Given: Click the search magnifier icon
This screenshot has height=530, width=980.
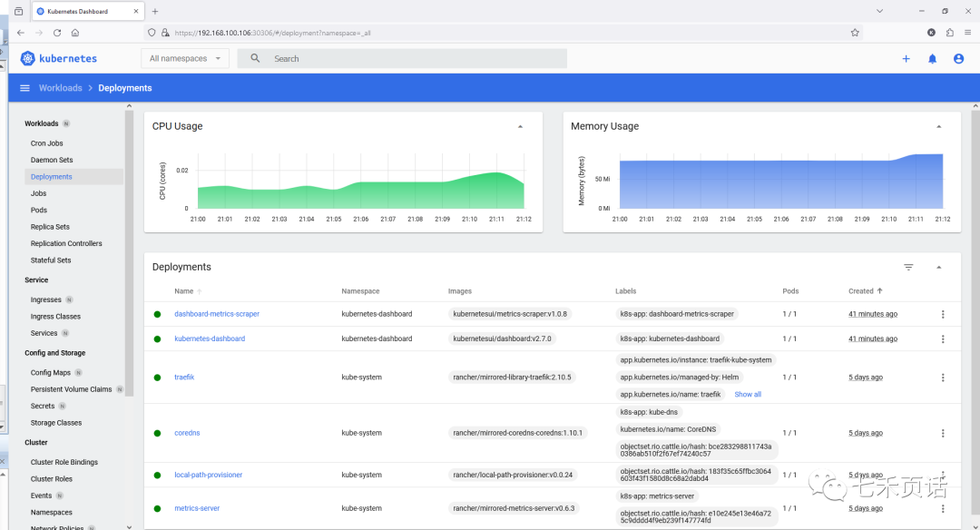Looking at the screenshot, I should click(255, 58).
